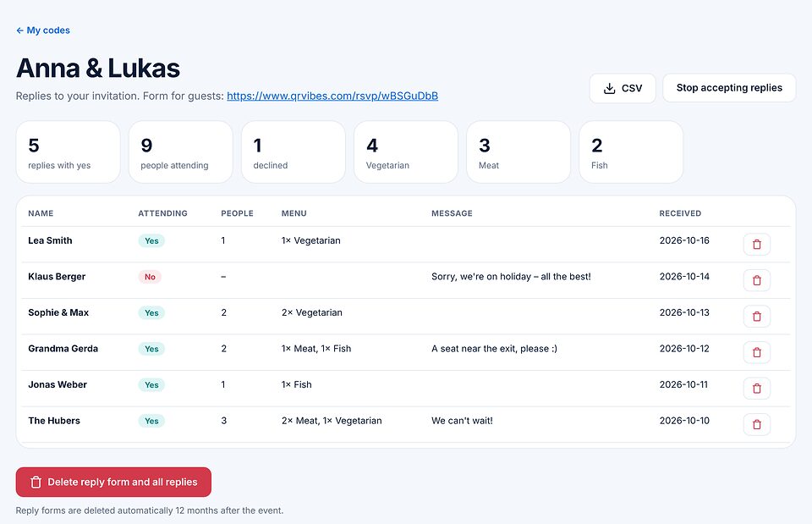
Task: Click Delete reply form and all replies
Action: click(113, 482)
